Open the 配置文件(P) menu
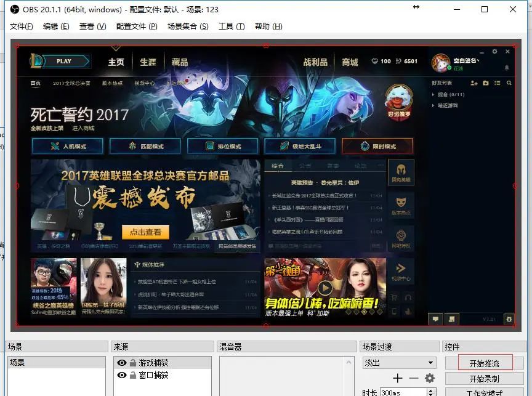The image size is (532, 396). (137, 26)
